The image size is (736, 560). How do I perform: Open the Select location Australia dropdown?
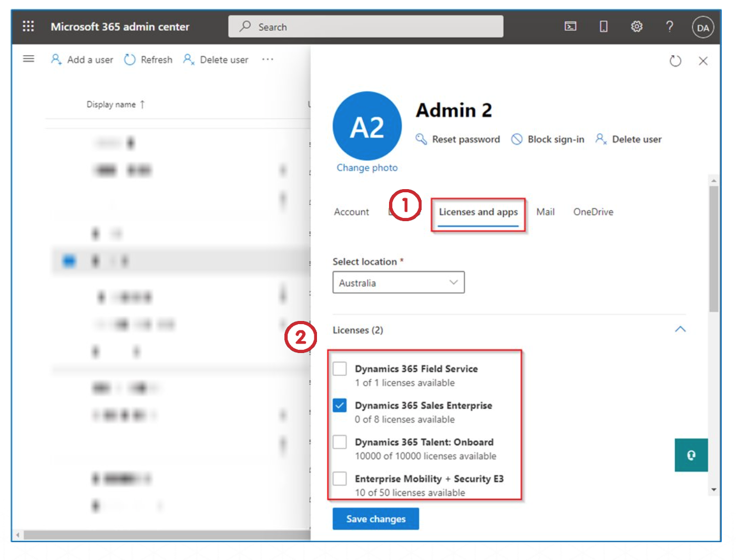tap(398, 283)
